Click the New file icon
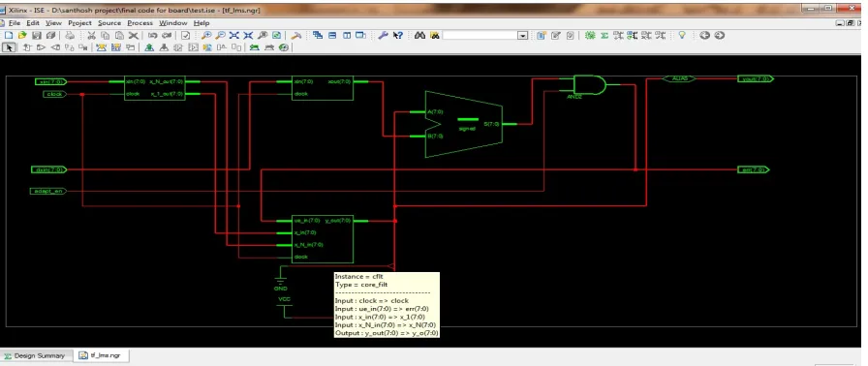 [9, 36]
